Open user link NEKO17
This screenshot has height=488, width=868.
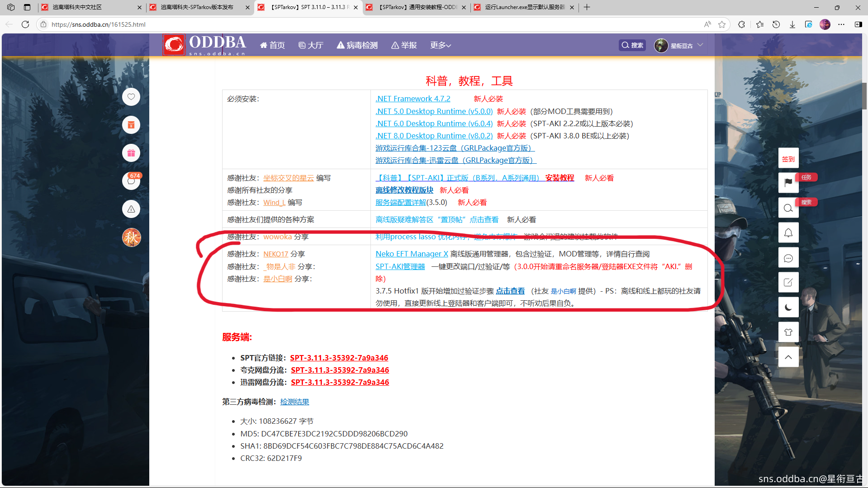[276, 254]
